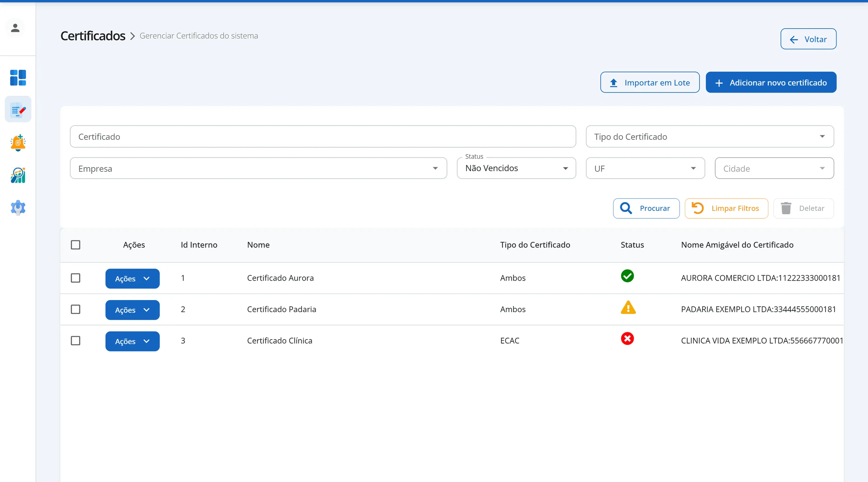Open the Cidade dropdown

click(x=774, y=168)
